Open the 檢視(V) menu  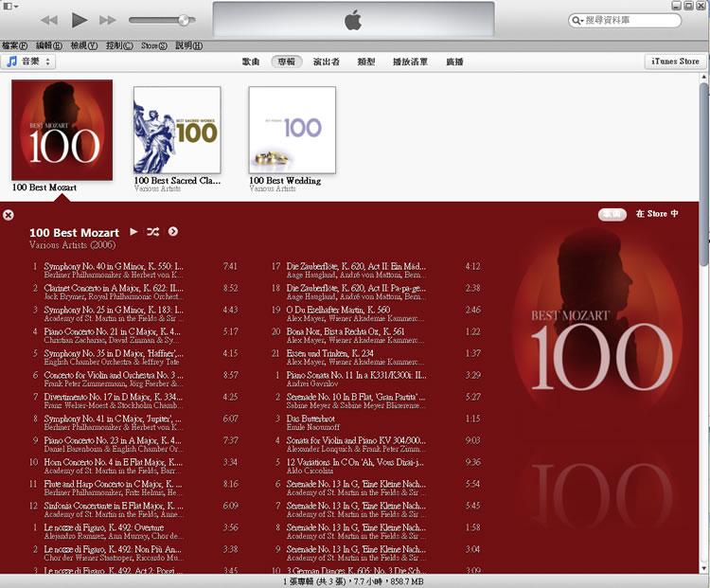[84, 45]
